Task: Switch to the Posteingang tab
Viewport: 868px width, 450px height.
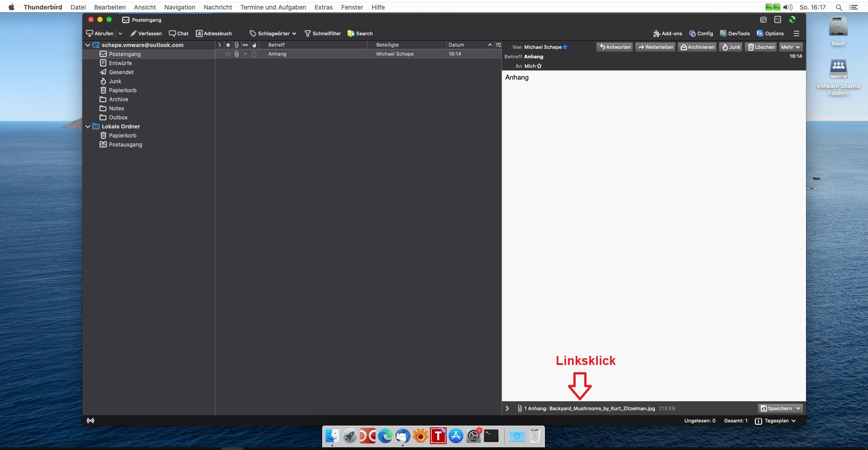Action: coord(165,20)
